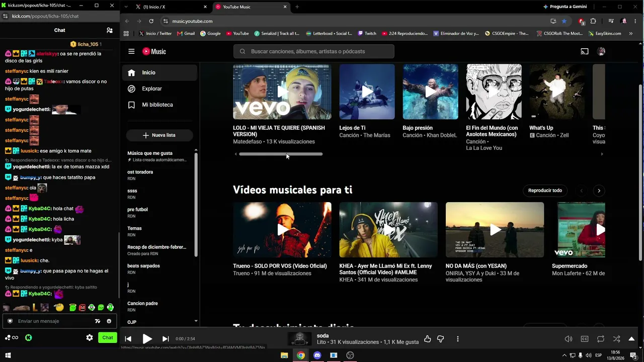This screenshot has height=362, width=644.
Task: Click the YouTube Music logo
Action: (x=154, y=51)
